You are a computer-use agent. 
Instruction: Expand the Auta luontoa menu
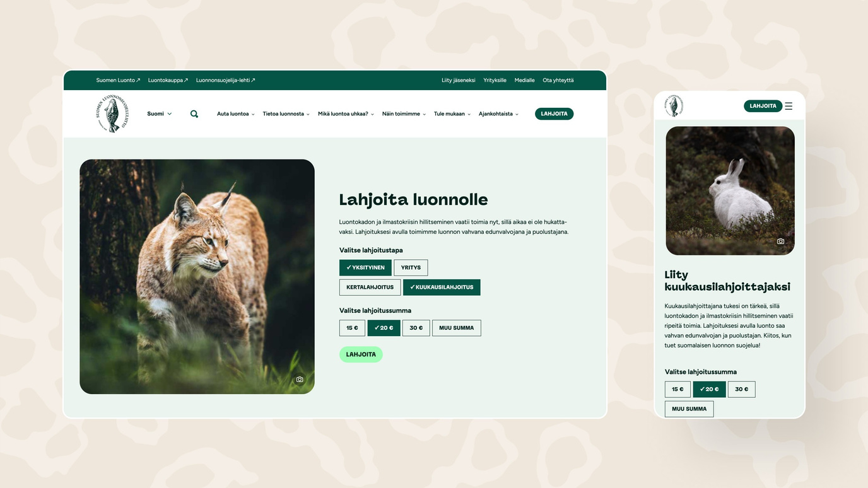point(236,114)
